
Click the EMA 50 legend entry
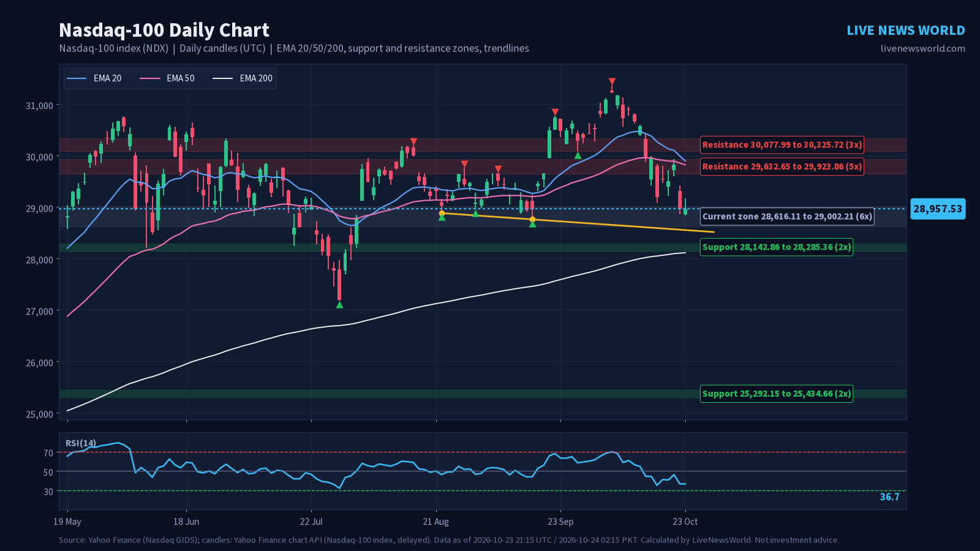point(167,78)
